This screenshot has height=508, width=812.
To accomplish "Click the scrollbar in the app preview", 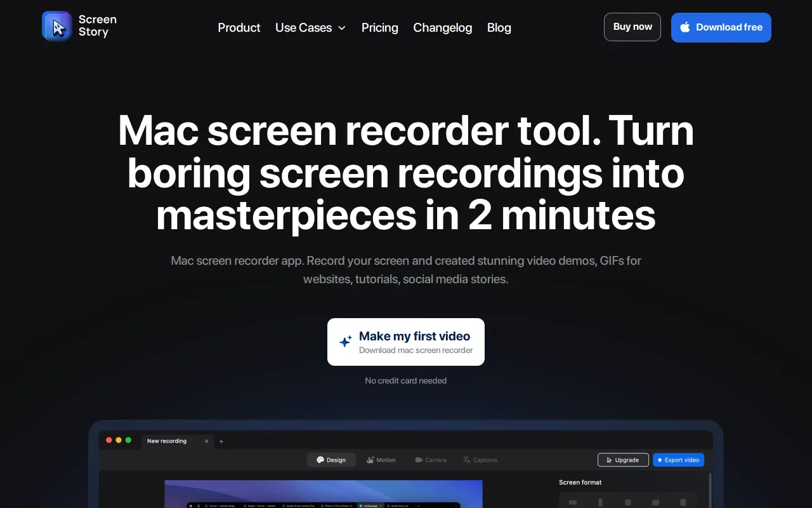I will click(710, 490).
